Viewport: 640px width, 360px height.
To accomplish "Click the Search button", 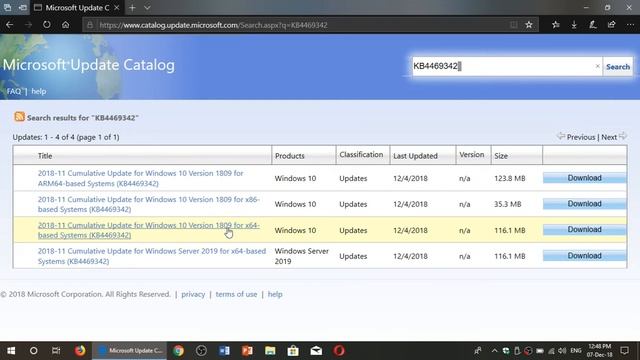I will coord(618,67).
